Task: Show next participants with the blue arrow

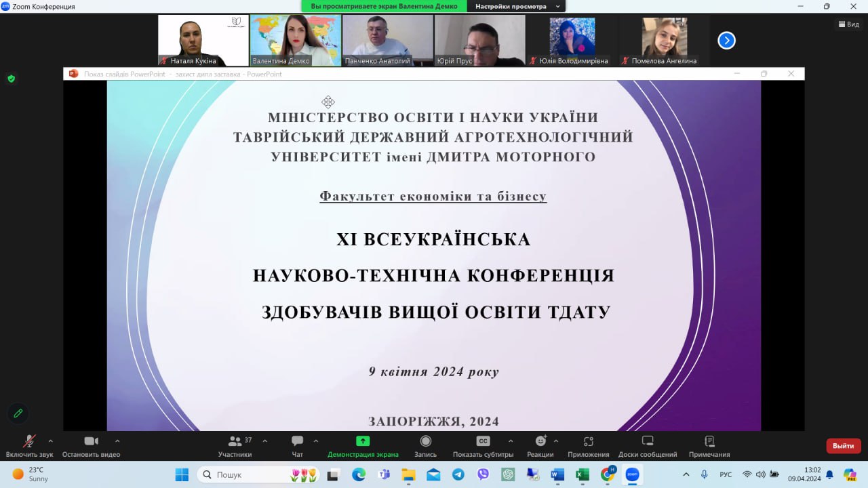Action: 726,41
